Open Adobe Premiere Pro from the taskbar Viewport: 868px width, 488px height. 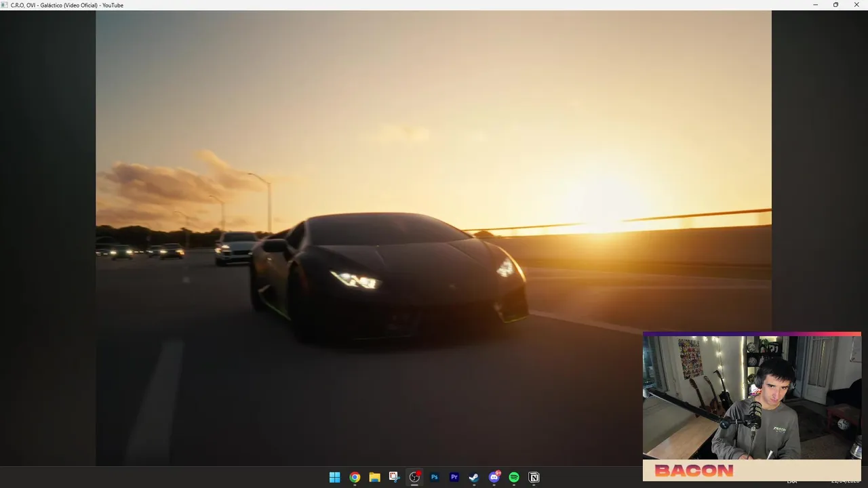pyautogui.click(x=454, y=477)
